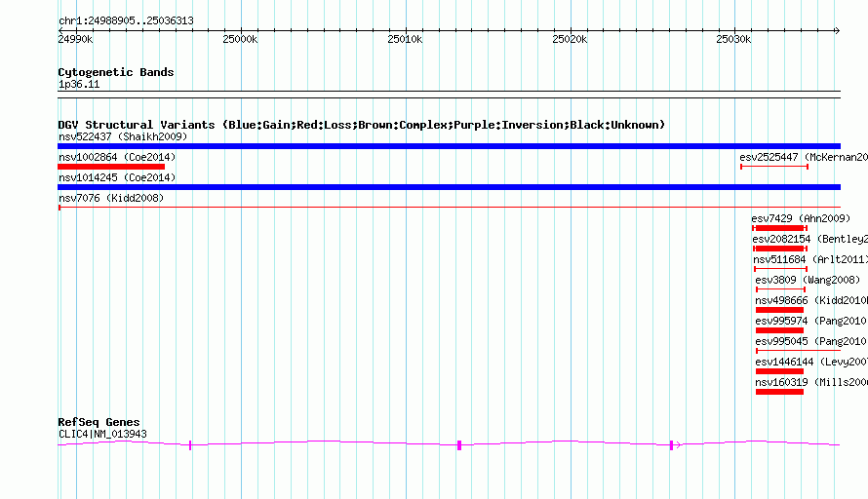Click esv2082154 (Bentley) variant label
This screenshot has height=499, width=868.
coord(809,239)
